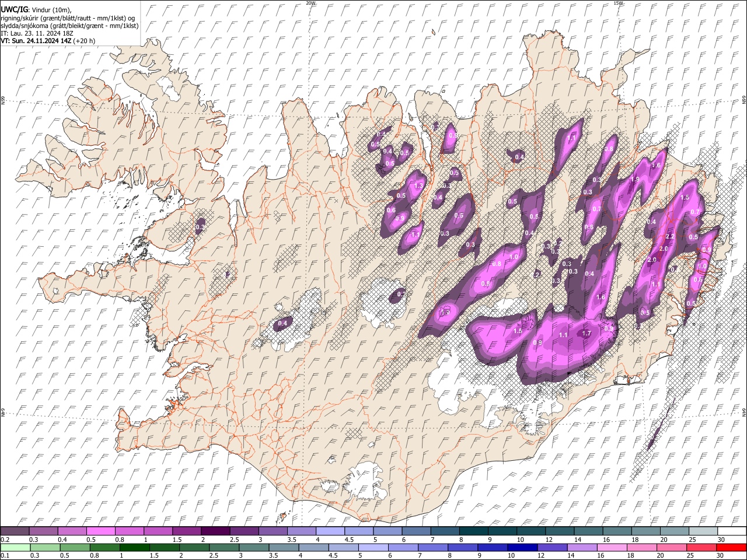Select the pale green 0.1 rain legend swatch
Image resolution: width=747 pixels, height=560 pixels.
(15, 547)
